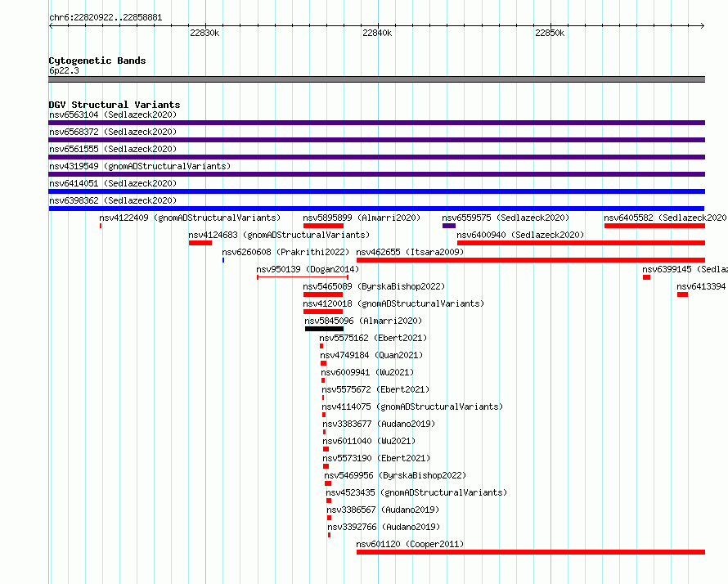Click the red marker under nsv6399145
The height and width of the screenshot is (584, 728).
(646, 277)
